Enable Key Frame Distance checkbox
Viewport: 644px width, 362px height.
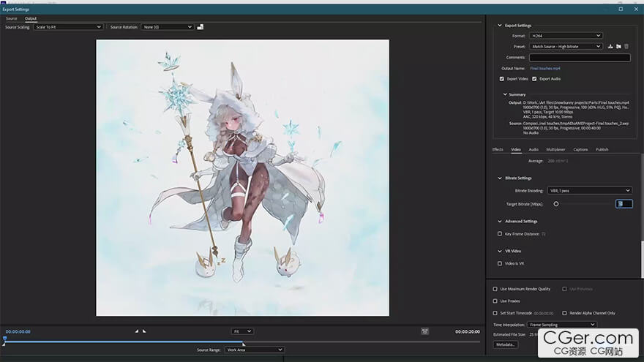(500, 234)
